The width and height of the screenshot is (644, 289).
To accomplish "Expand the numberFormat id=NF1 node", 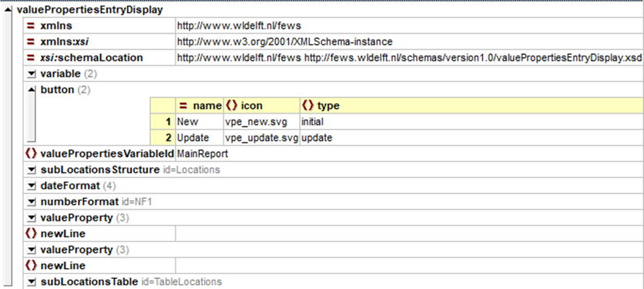I will click(31, 202).
